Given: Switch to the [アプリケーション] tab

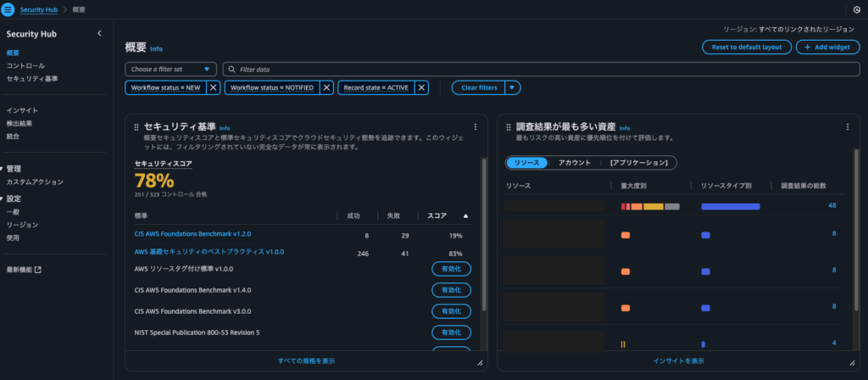Looking at the screenshot, I should (x=638, y=162).
